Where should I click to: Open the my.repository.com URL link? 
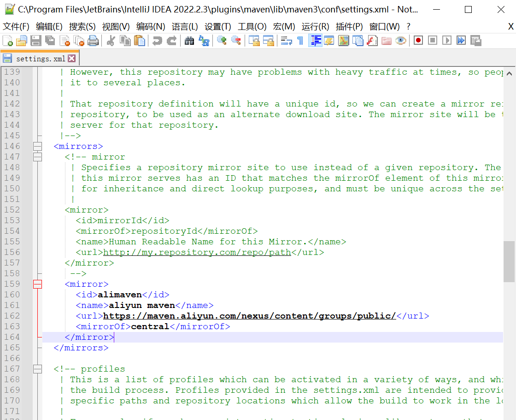197,252
